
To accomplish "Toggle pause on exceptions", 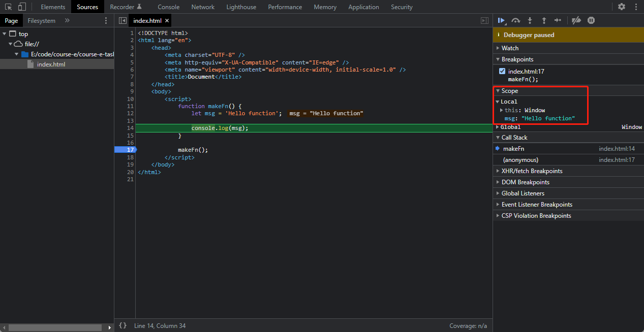I will pyautogui.click(x=591, y=20).
